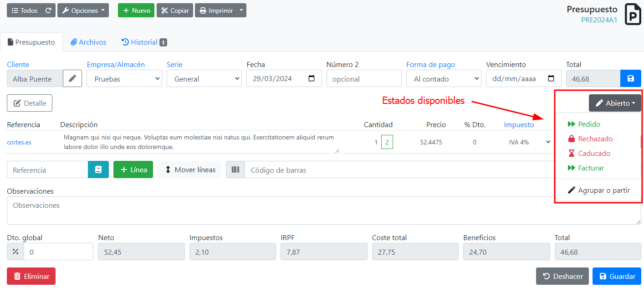This screenshot has height=303, width=644.
Task: Click the Impuestos 2,10 field
Action: coord(233,252)
